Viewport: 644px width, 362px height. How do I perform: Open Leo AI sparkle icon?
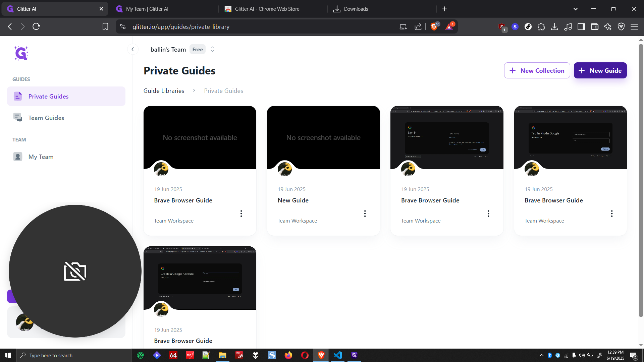coord(608,26)
